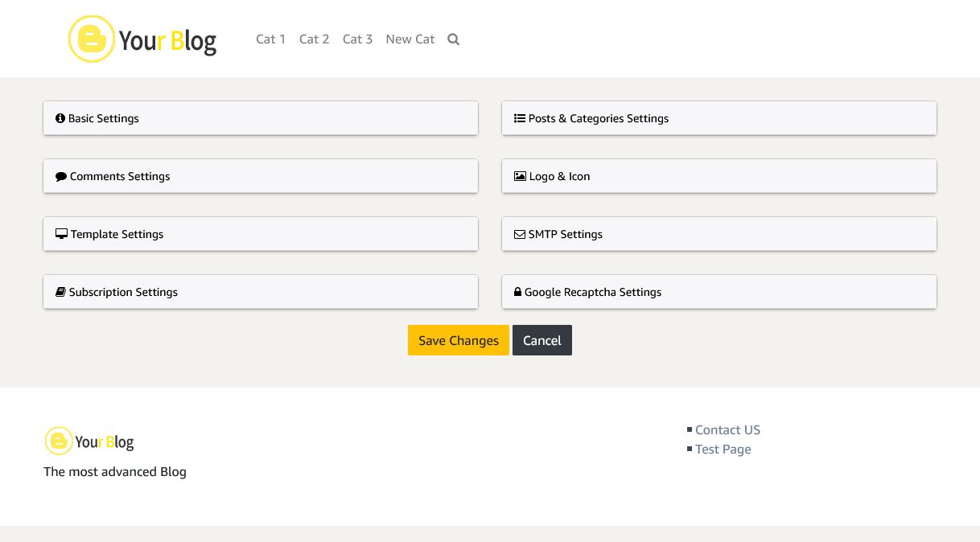Click the speech bubble Comments icon
980x542 pixels.
(61, 176)
